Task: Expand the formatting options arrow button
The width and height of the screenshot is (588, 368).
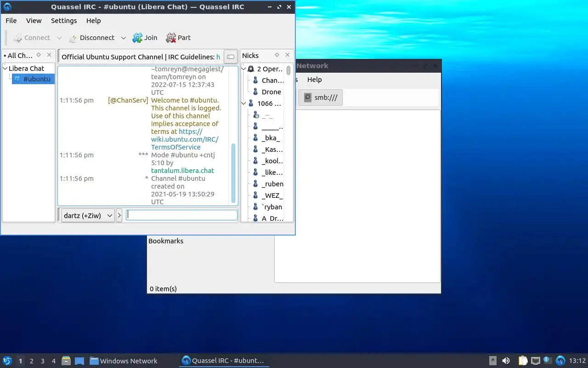Action: tap(119, 215)
